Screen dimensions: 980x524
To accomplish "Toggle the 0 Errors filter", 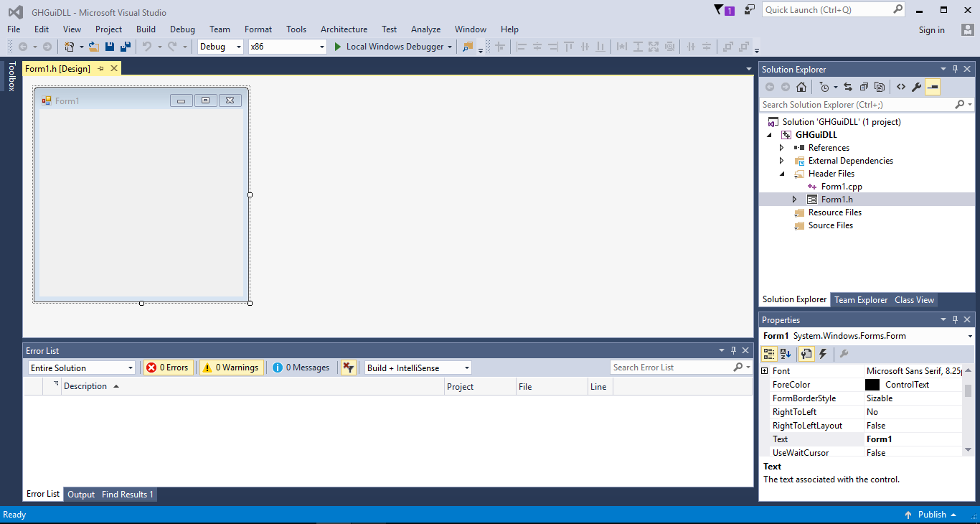I will 167,368.
